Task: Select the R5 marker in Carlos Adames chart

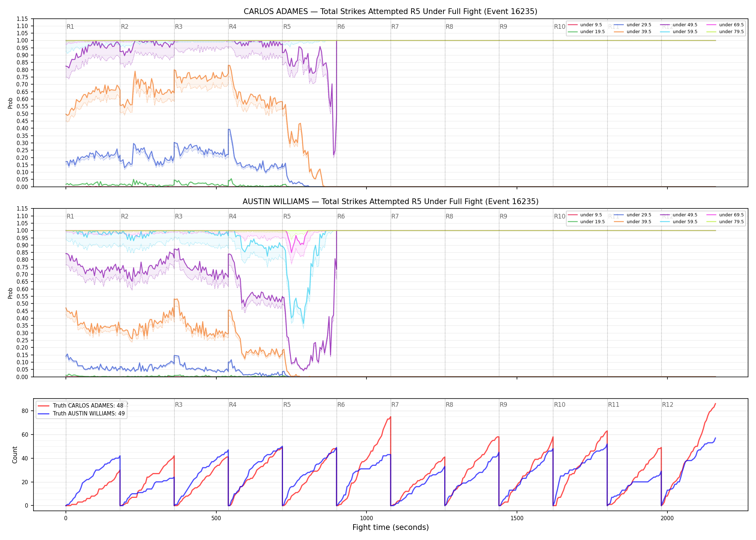Action: 287,27
